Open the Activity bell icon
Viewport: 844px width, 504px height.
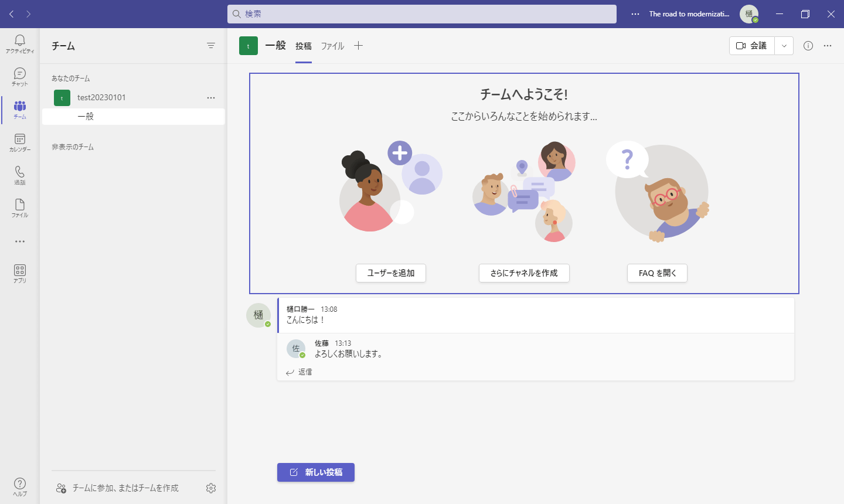coord(20,43)
